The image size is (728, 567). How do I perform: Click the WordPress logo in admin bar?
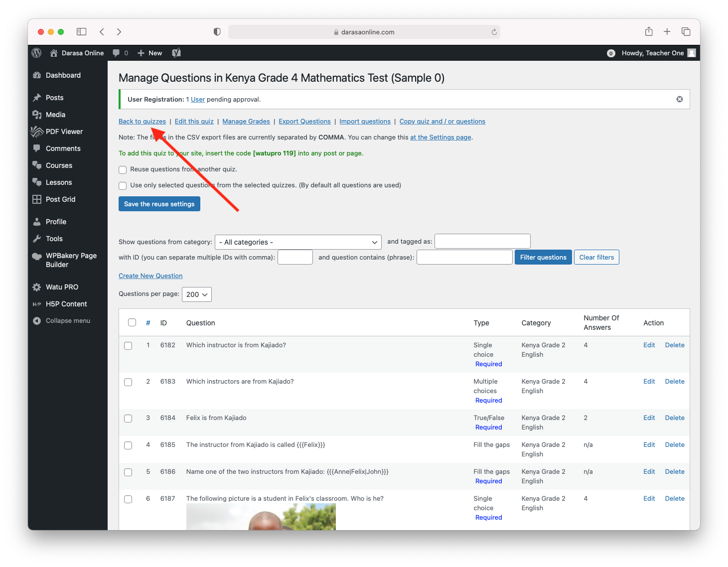coord(36,53)
